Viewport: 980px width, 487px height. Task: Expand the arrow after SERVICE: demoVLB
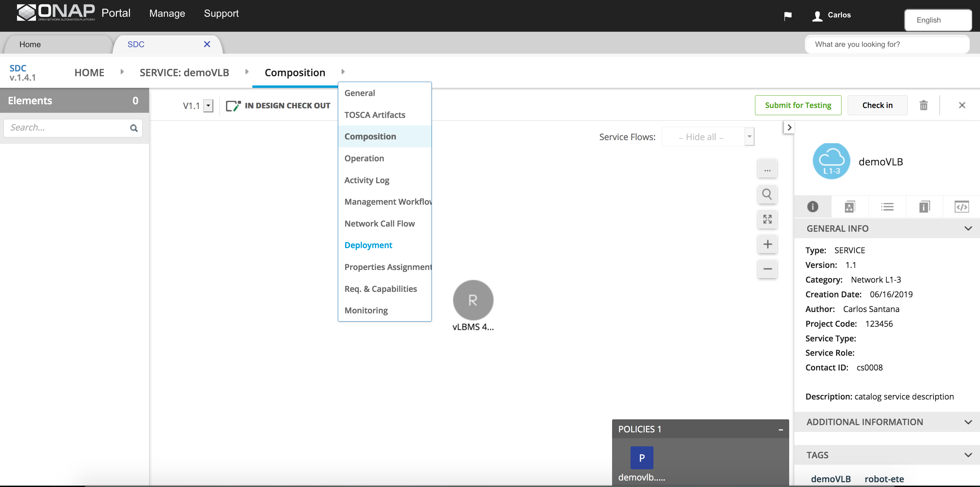point(247,72)
